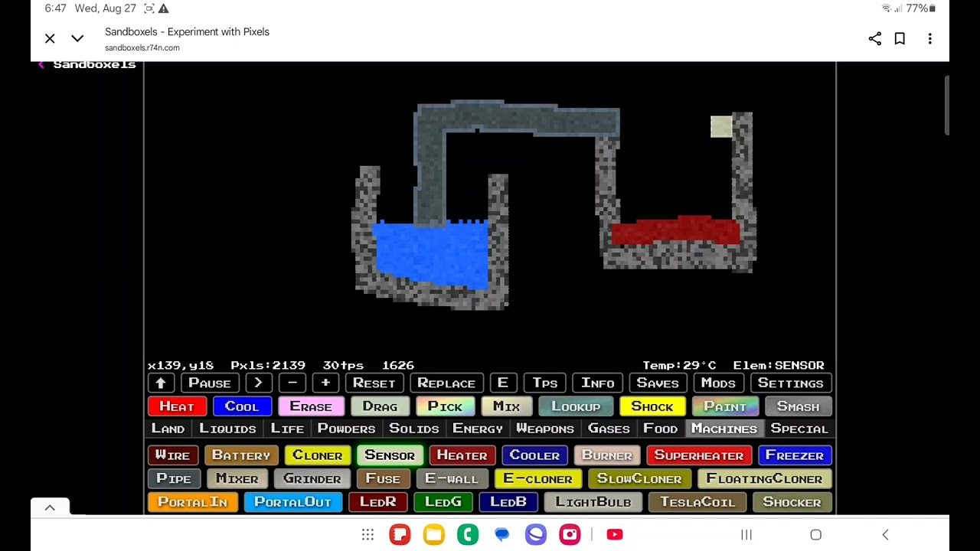Switch to the Powders category
The image size is (980, 551).
click(346, 429)
